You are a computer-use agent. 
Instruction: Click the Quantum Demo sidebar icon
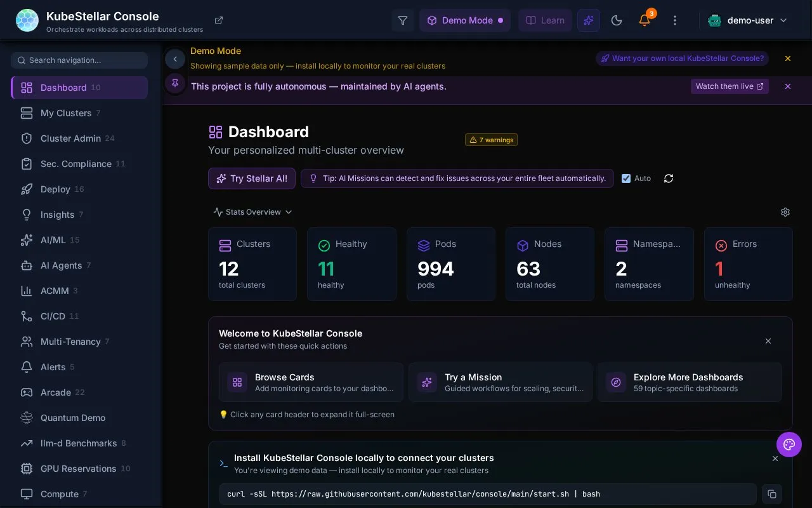(27, 418)
